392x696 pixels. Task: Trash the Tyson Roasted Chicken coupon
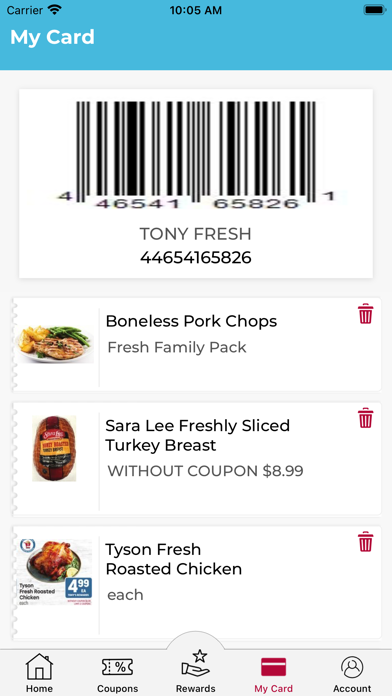click(x=365, y=542)
